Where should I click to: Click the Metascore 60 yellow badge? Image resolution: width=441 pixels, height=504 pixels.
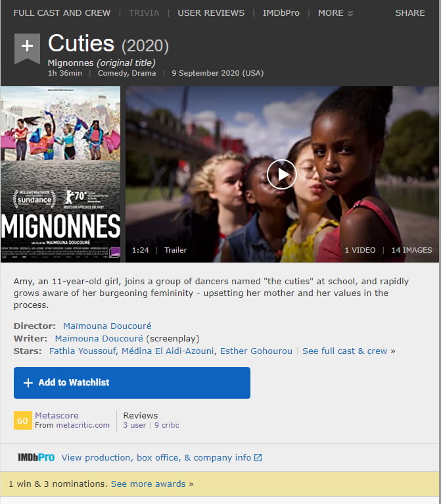(23, 420)
